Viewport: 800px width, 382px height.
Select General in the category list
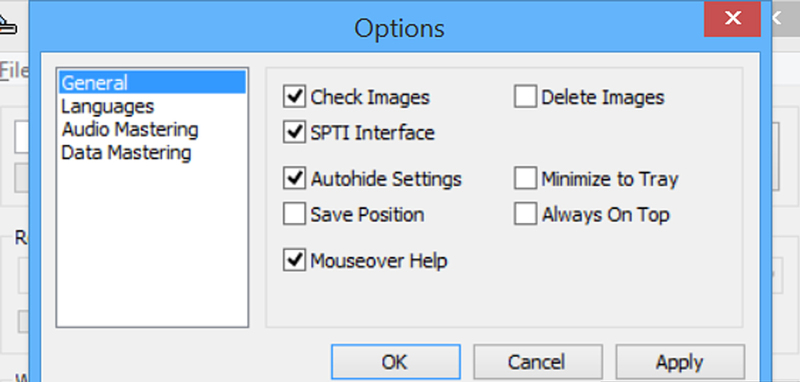click(152, 82)
